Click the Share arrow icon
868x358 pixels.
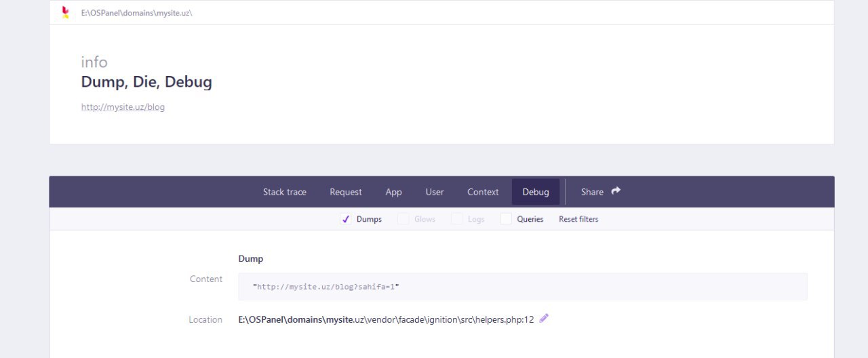[616, 191]
